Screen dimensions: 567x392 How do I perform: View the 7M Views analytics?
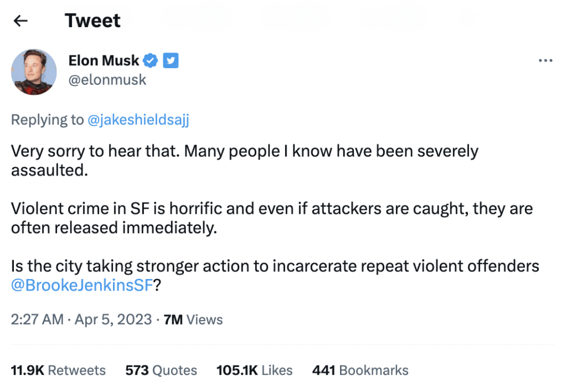[x=193, y=319]
